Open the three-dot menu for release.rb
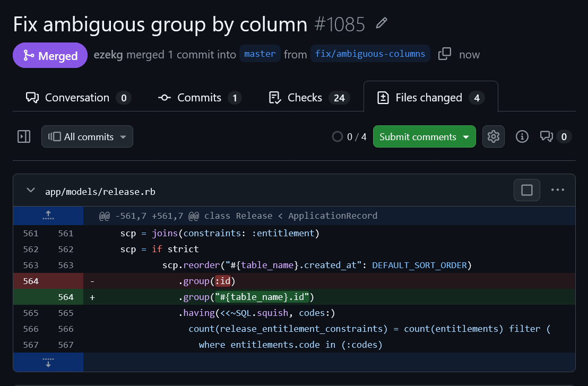This screenshot has height=386, width=588. pyautogui.click(x=558, y=190)
